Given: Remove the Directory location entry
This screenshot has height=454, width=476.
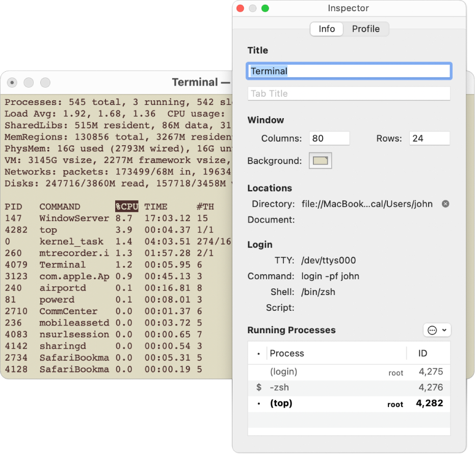Looking at the screenshot, I should 445,204.
